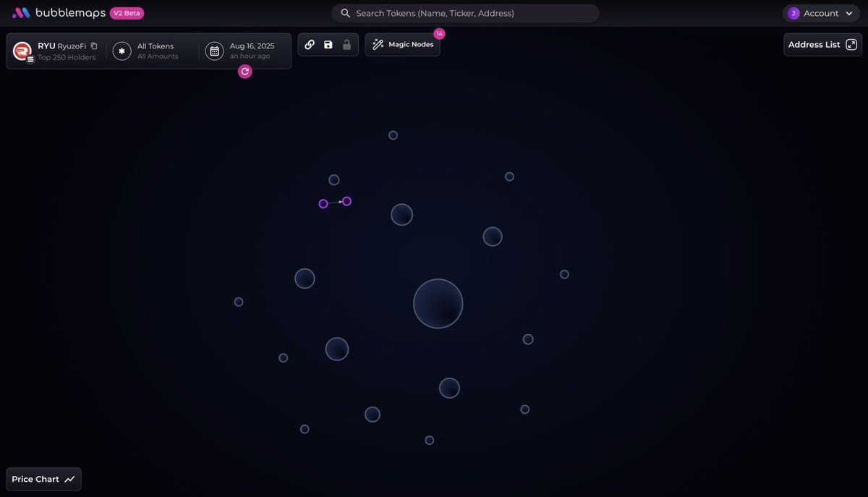Click the purple J account avatar

point(793,13)
